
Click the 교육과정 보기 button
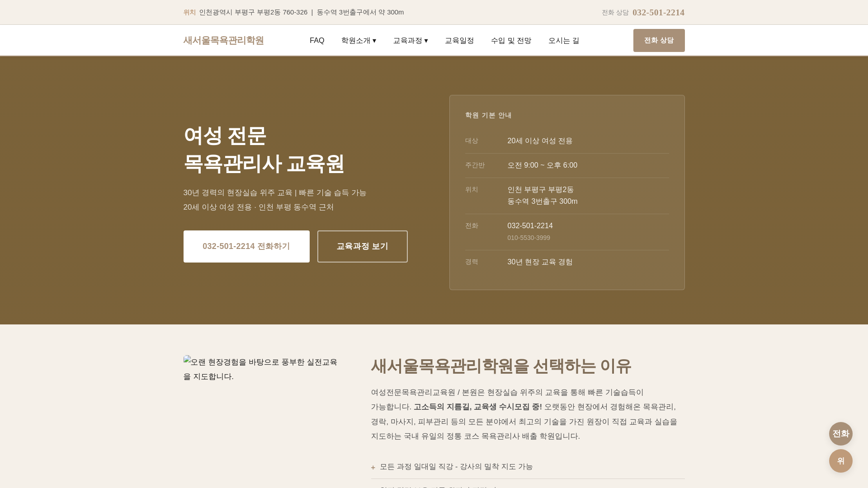(x=362, y=246)
